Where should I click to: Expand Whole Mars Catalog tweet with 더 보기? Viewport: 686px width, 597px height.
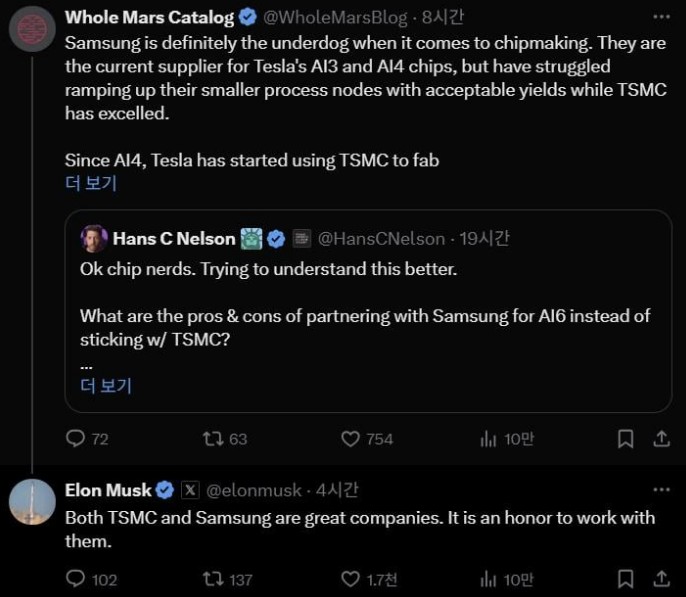pyautogui.click(x=91, y=183)
